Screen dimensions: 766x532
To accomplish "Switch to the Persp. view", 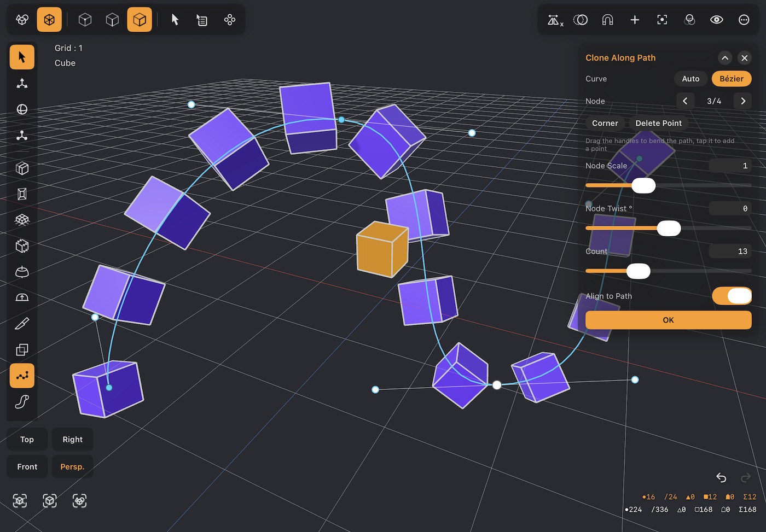I will pyautogui.click(x=72, y=466).
